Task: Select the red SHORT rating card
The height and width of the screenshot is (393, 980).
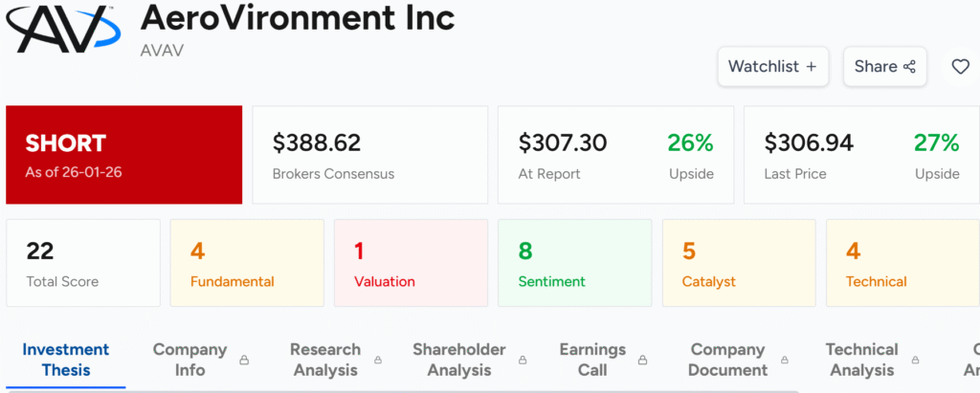Action: (124, 155)
